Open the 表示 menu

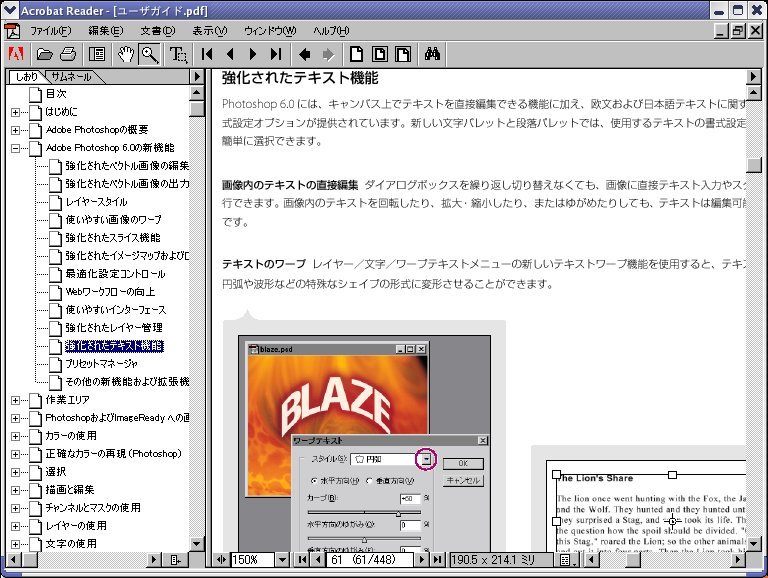pyautogui.click(x=210, y=31)
